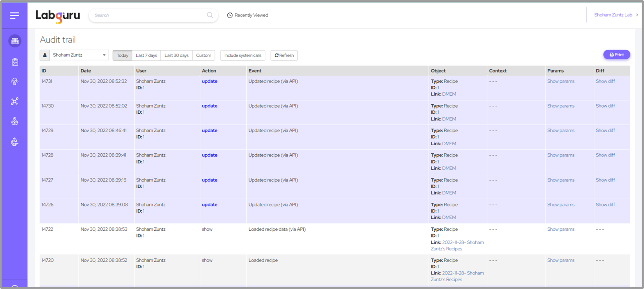This screenshot has width=644, height=289.
Task: Expand the Shoham Zuntz Lab account menu
Action: tap(616, 15)
